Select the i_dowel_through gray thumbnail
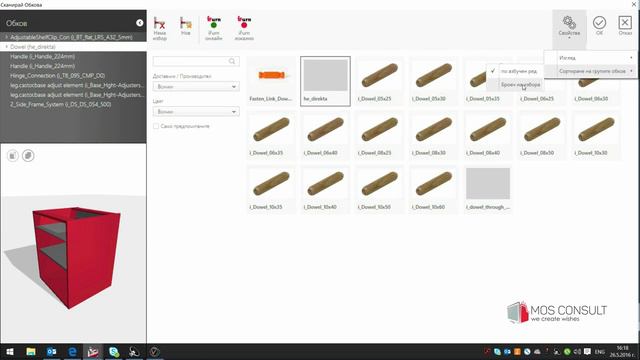This screenshot has width=640, height=360. (x=488, y=190)
